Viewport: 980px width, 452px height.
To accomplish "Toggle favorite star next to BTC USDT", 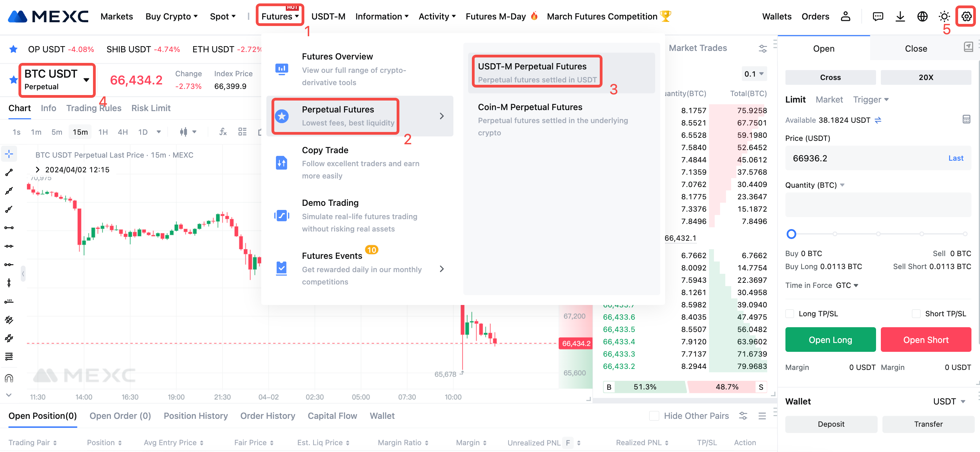I will point(13,80).
